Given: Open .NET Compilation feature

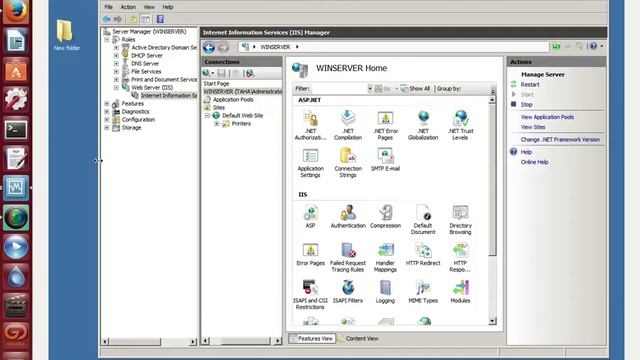Looking at the screenshot, I should pos(348,126).
